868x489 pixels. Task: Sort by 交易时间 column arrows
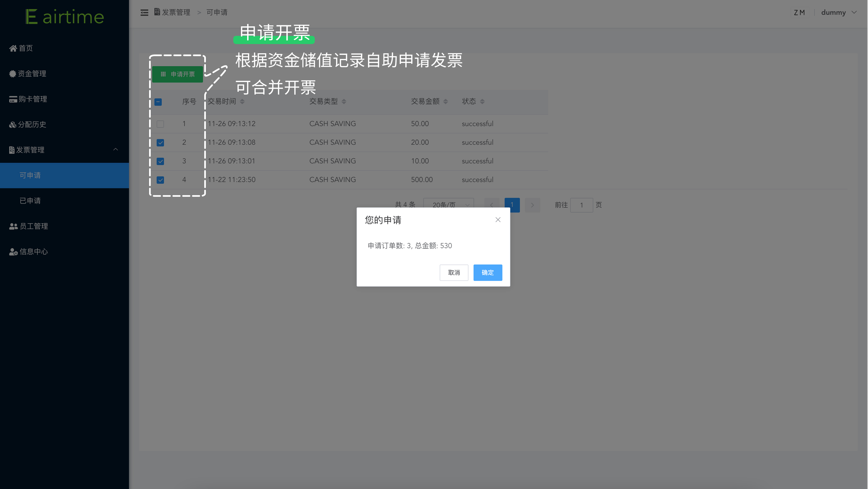coord(242,101)
